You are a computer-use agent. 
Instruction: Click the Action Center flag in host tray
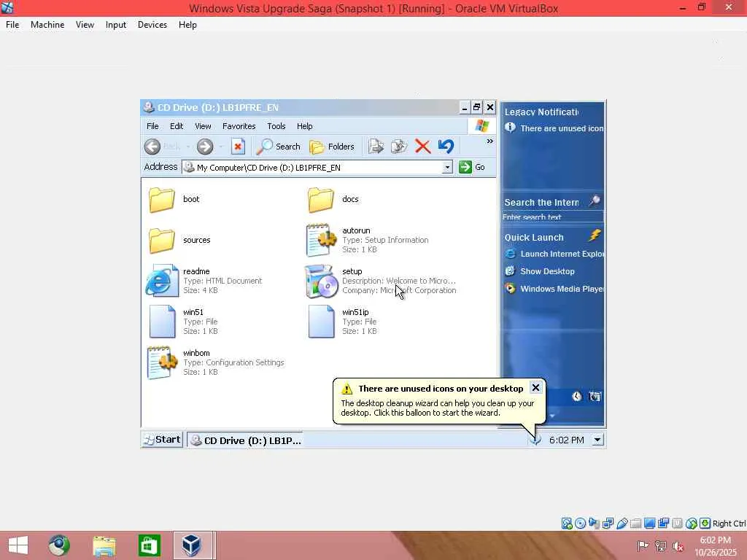click(642, 545)
